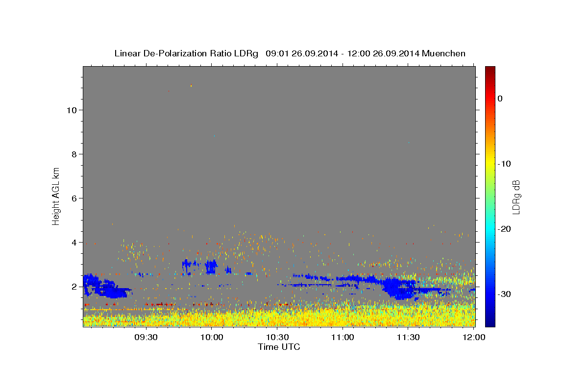588x392 pixels.
Task: Click the colorbar label '-20'
Action: (x=504, y=229)
